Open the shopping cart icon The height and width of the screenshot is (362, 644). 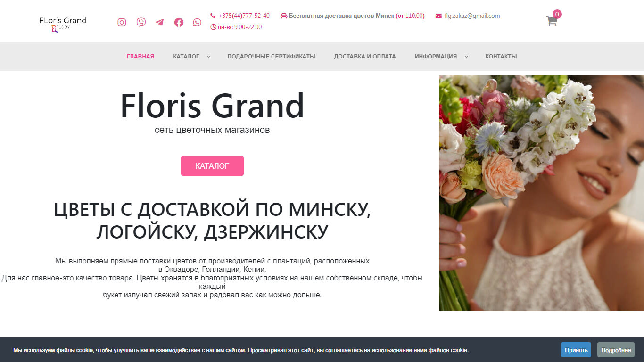(552, 21)
